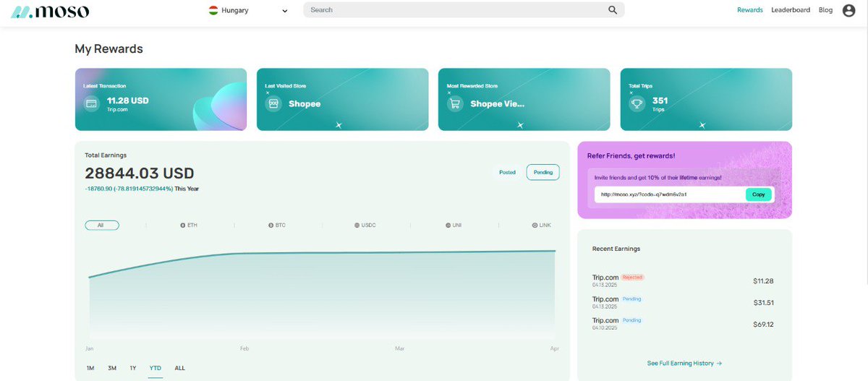Click the $31.51 Trip.com earning amount

pos(763,302)
